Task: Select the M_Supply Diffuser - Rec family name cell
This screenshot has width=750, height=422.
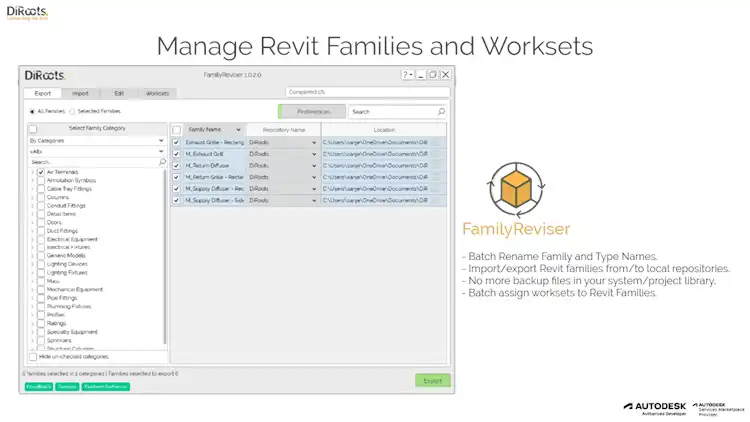Action: (214, 189)
